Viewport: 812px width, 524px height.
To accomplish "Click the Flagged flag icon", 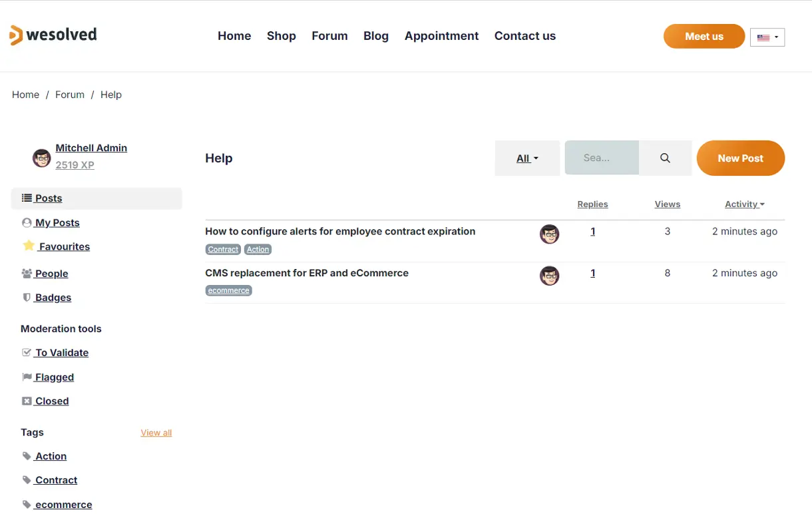I will [27, 377].
